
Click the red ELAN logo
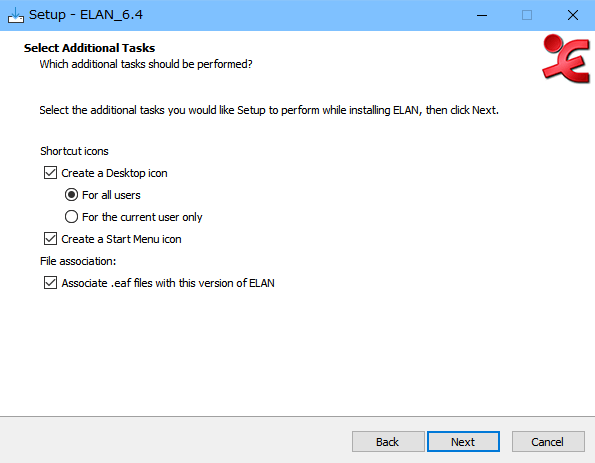(x=566, y=58)
